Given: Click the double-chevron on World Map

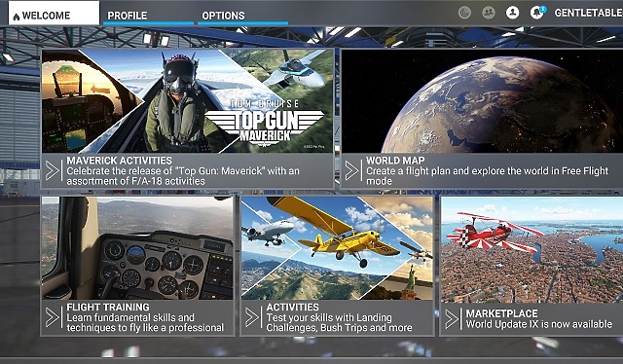Looking at the screenshot, I should point(351,171).
